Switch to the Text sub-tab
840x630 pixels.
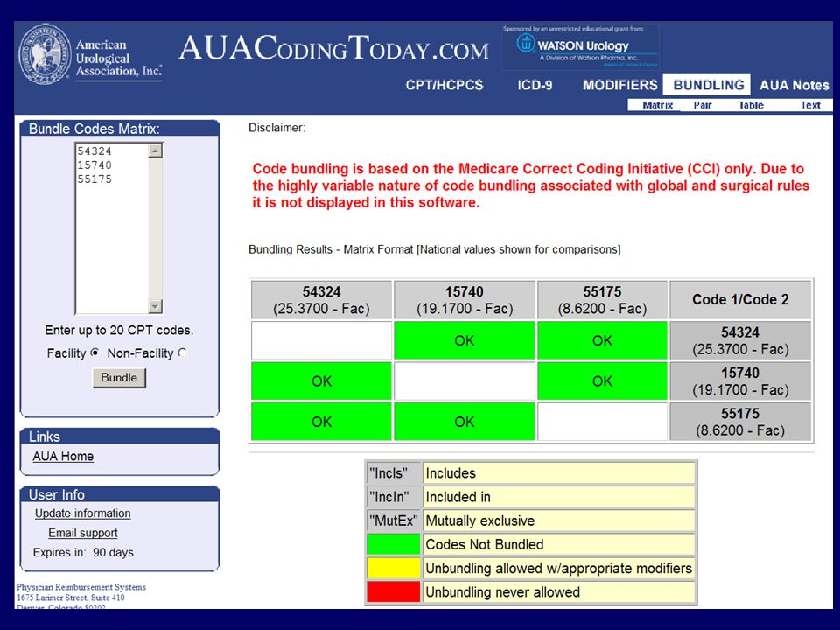click(810, 105)
